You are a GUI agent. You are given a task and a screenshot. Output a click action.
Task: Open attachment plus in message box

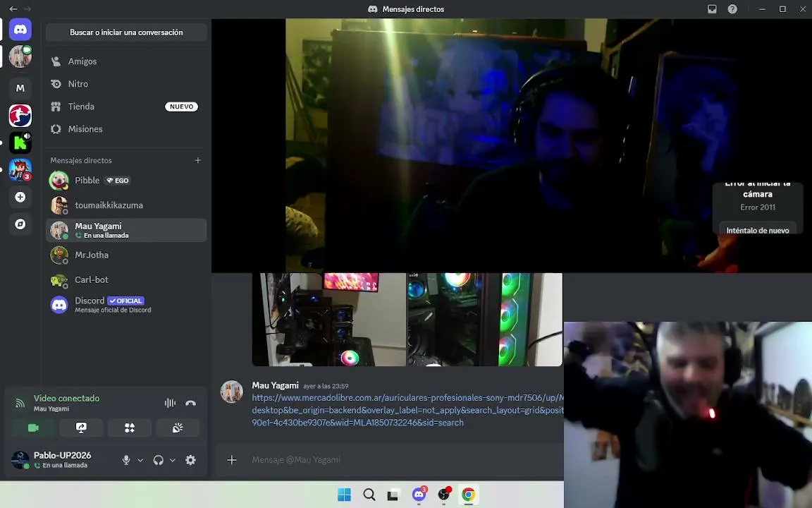tap(232, 460)
